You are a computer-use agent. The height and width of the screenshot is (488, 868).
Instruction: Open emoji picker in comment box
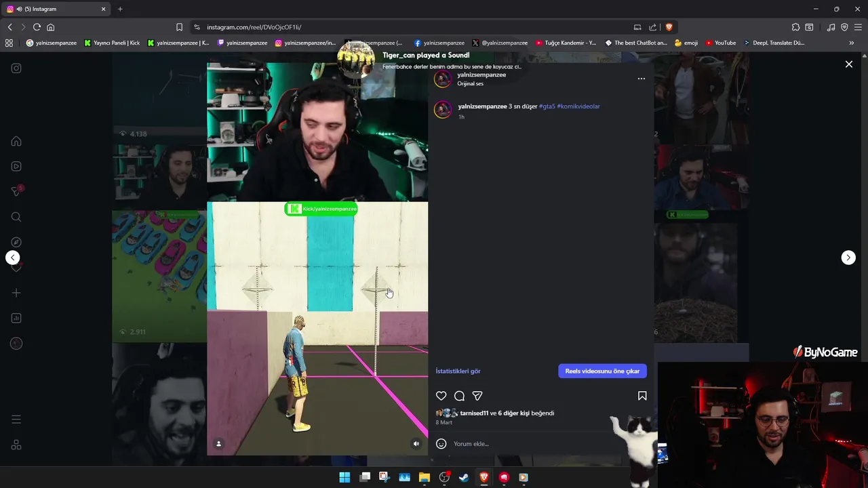tap(441, 444)
